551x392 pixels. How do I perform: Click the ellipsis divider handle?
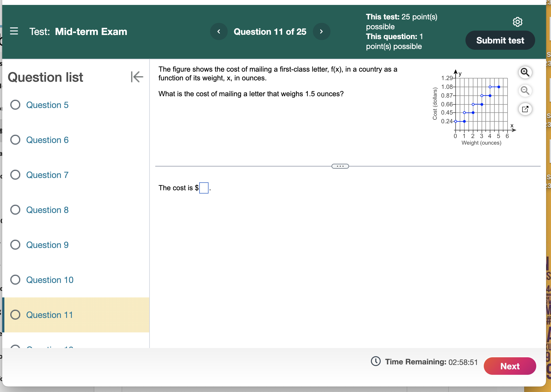point(340,166)
